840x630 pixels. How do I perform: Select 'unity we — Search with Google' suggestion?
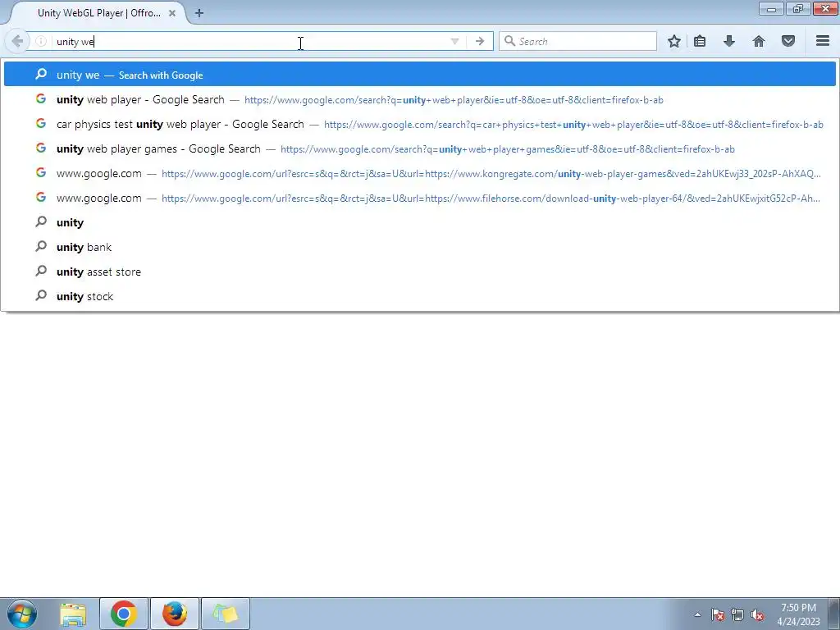[419, 75]
